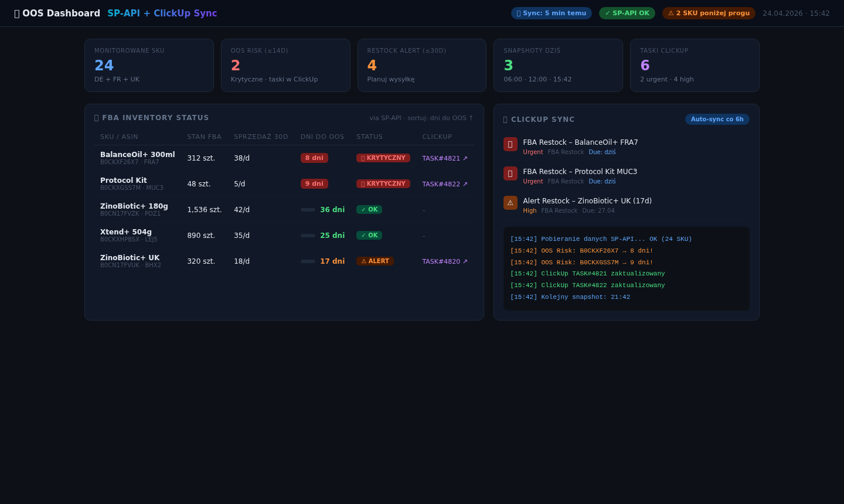The image size is (844, 504).
Task: Click log line Kolejny snapshot: 21:42
Action: point(570,297)
